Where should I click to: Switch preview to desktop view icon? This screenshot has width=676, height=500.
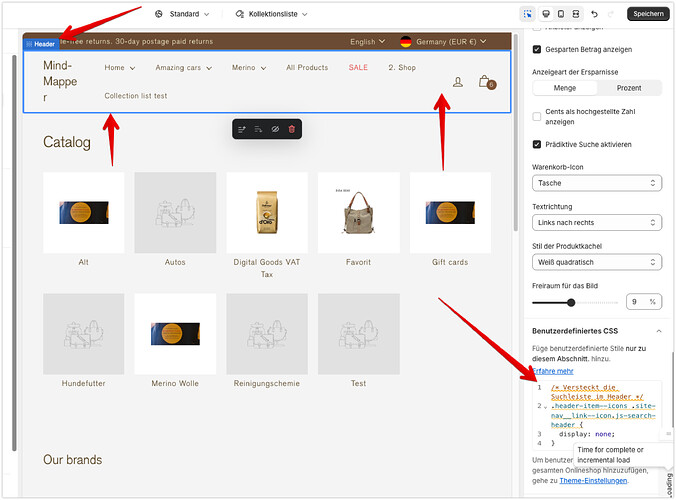point(546,14)
